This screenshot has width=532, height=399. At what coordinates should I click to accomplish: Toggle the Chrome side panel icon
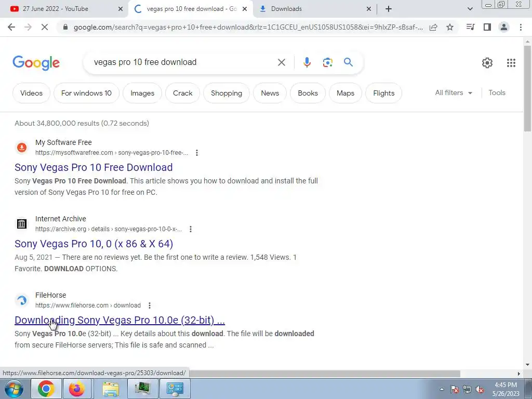coord(487,27)
